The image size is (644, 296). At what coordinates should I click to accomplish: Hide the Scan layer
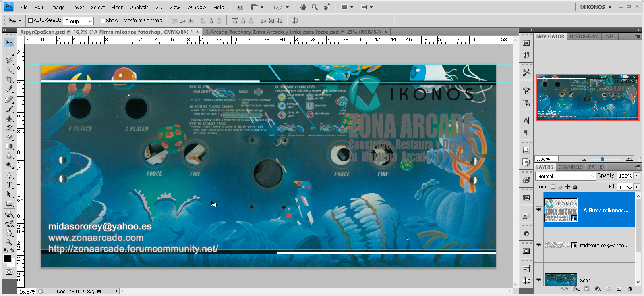coord(538,280)
